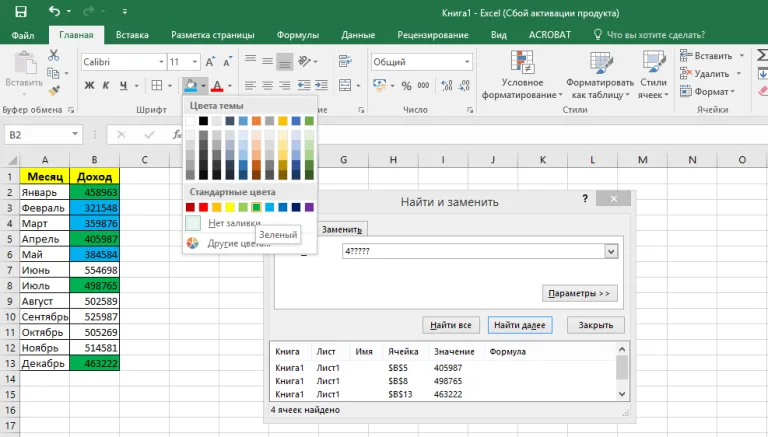Viewport: 768px width, 437px height.
Task: Click the Закрыть button
Action: tap(596, 325)
